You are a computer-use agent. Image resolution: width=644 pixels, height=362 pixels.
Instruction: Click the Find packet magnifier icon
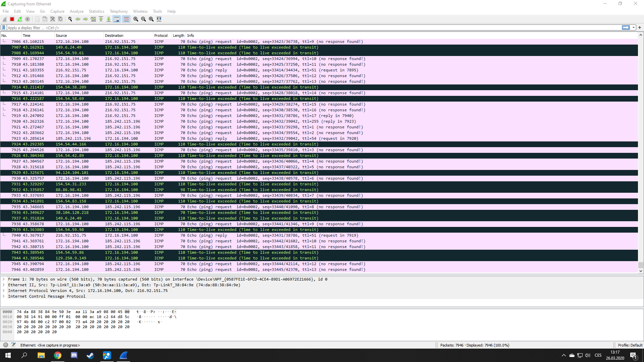click(70, 19)
